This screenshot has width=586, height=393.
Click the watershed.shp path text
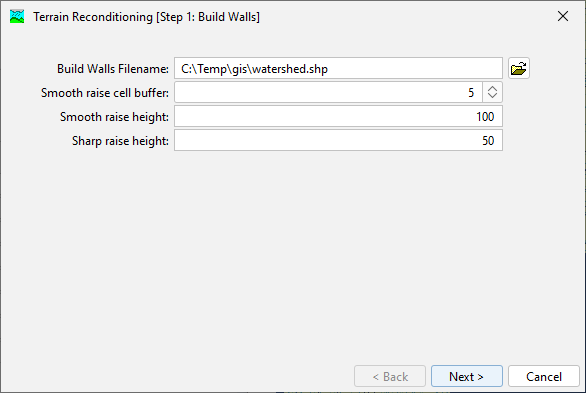(254, 69)
